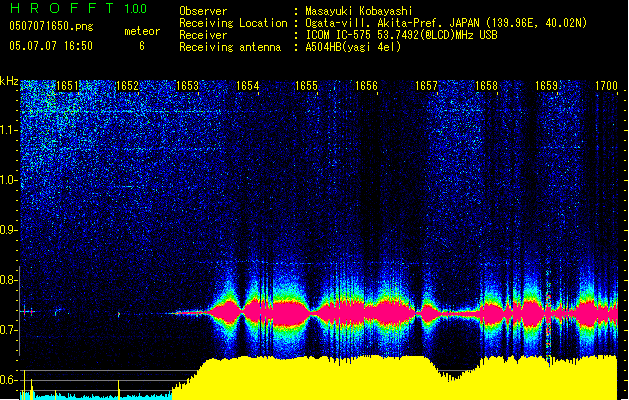
Task: Click the 0.8 kHz axis label
Action: (x=8, y=280)
